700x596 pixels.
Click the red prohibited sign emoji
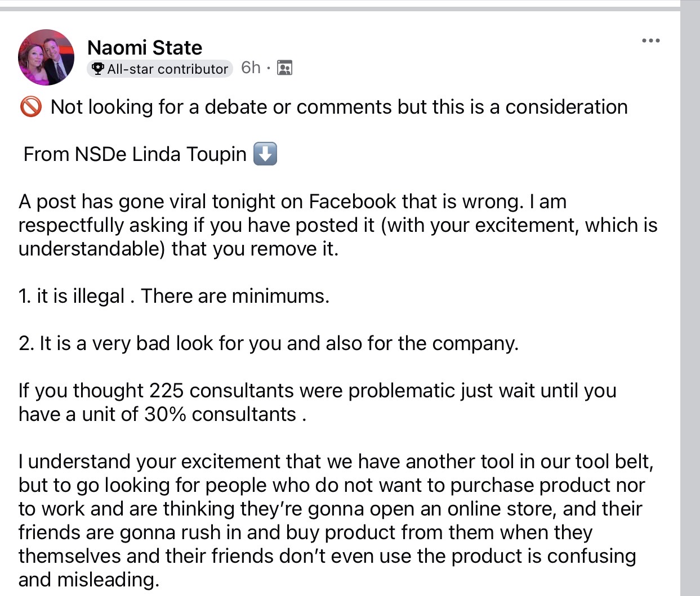click(x=30, y=106)
